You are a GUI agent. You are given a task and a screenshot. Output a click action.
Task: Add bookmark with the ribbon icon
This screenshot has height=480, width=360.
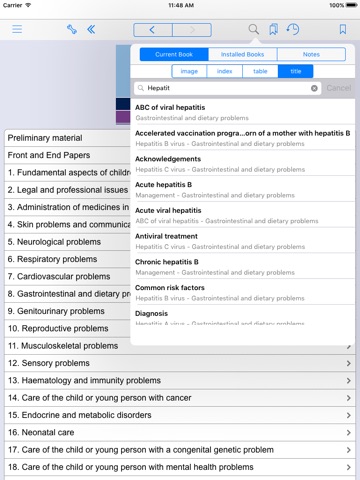pos(343,29)
